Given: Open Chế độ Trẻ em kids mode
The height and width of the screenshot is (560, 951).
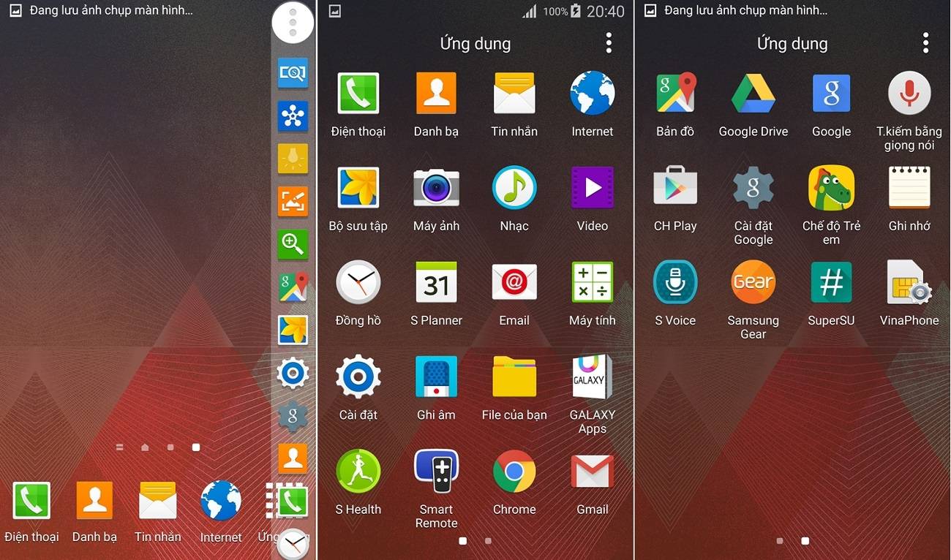Looking at the screenshot, I should (x=831, y=189).
